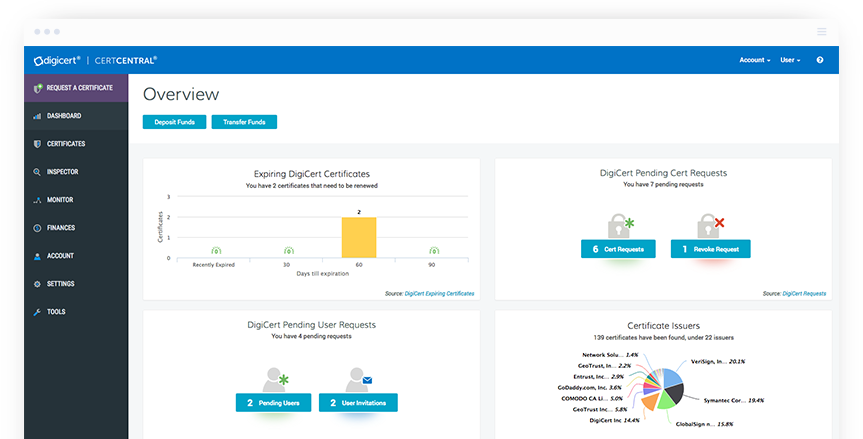Viewport: 863px width, 439px height.
Task: Open the 2 User Invitations button
Action: (x=358, y=403)
